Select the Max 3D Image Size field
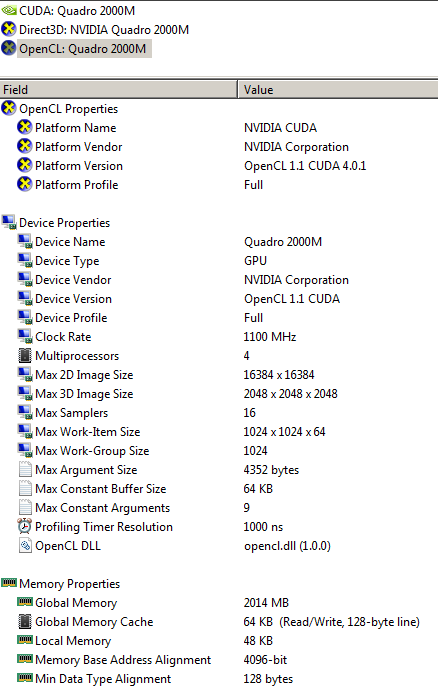This screenshot has width=438, height=693. pos(84,394)
